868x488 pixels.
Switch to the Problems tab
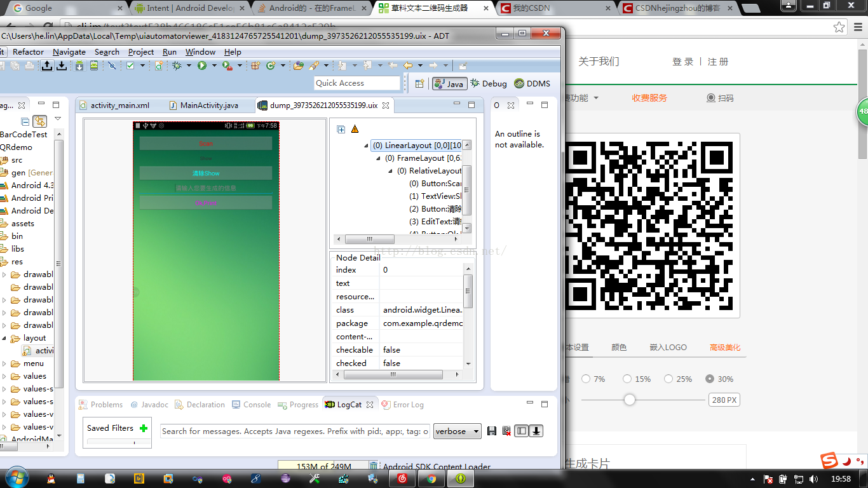[x=101, y=404]
